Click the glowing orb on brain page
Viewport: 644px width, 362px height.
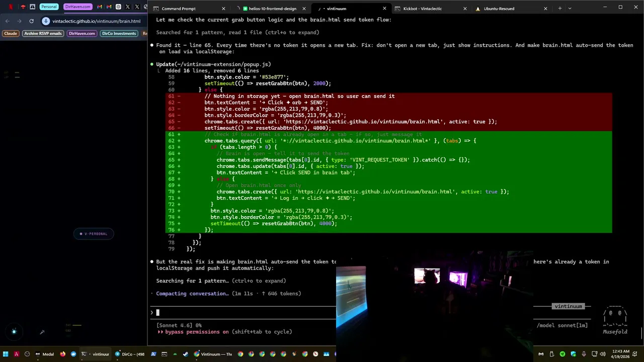click(x=14, y=331)
